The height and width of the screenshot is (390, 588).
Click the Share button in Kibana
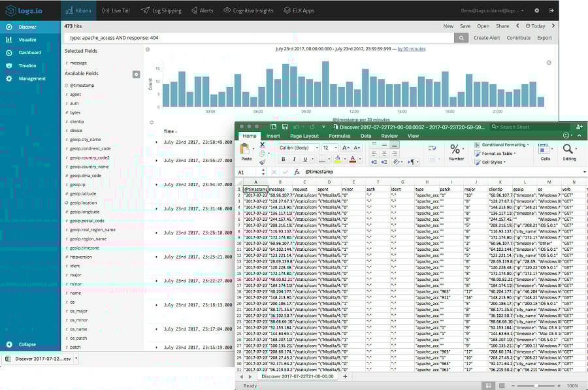(502, 26)
